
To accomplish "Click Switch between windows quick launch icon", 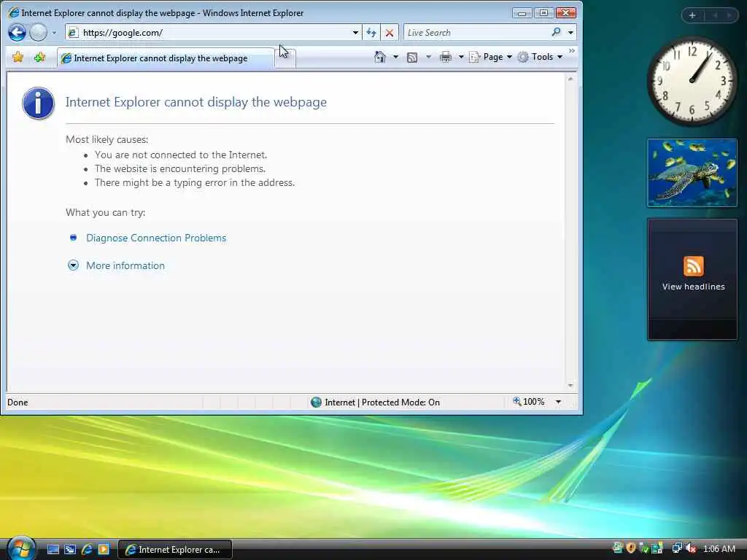I will (x=70, y=550).
